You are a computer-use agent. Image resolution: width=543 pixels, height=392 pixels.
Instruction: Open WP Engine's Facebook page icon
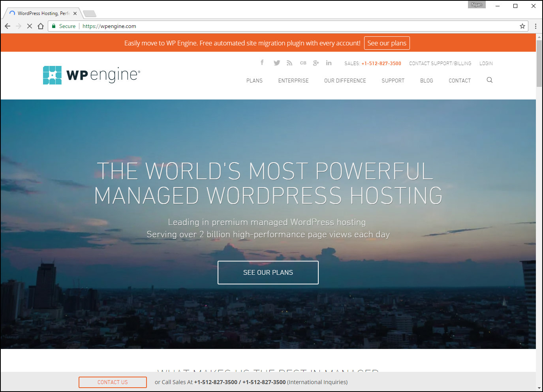(262, 62)
